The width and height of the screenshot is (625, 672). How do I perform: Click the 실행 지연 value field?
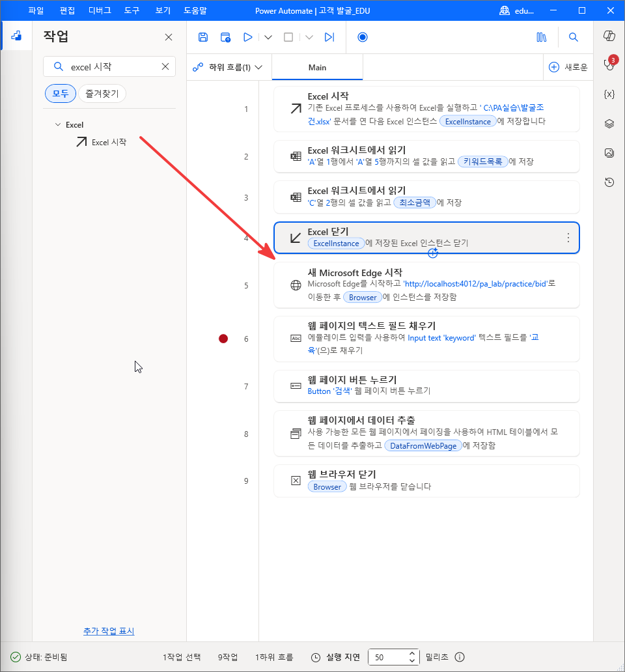pos(388,657)
